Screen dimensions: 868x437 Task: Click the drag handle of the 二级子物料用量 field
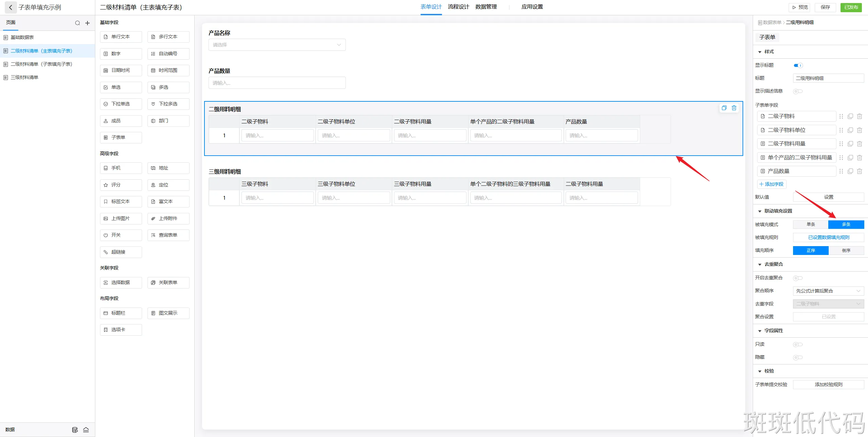tap(841, 144)
